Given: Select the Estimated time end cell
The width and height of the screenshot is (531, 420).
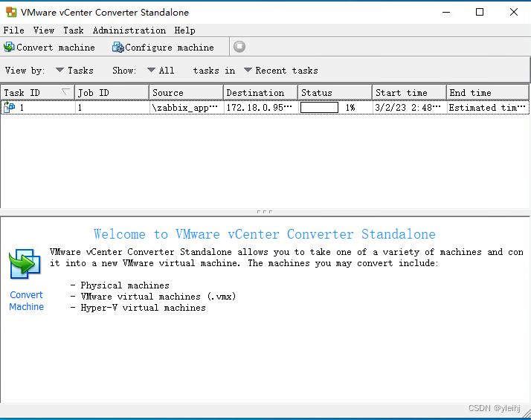Looking at the screenshot, I should pos(487,108).
